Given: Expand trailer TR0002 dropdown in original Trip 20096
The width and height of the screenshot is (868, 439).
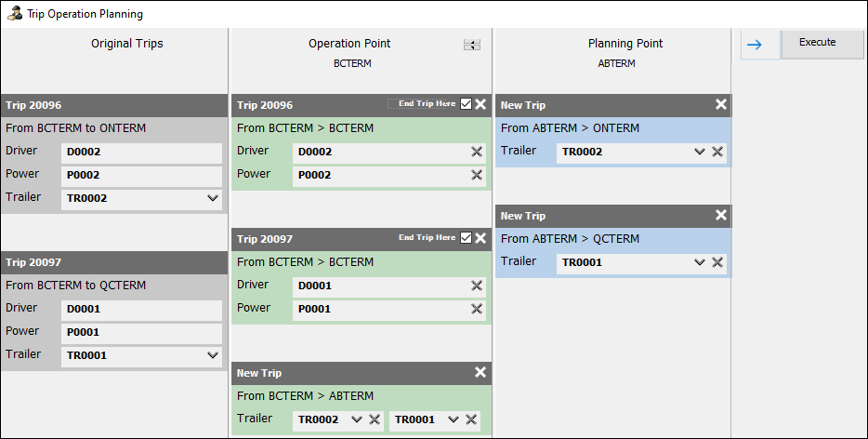Looking at the screenshot, I should [x=213, y=198].
